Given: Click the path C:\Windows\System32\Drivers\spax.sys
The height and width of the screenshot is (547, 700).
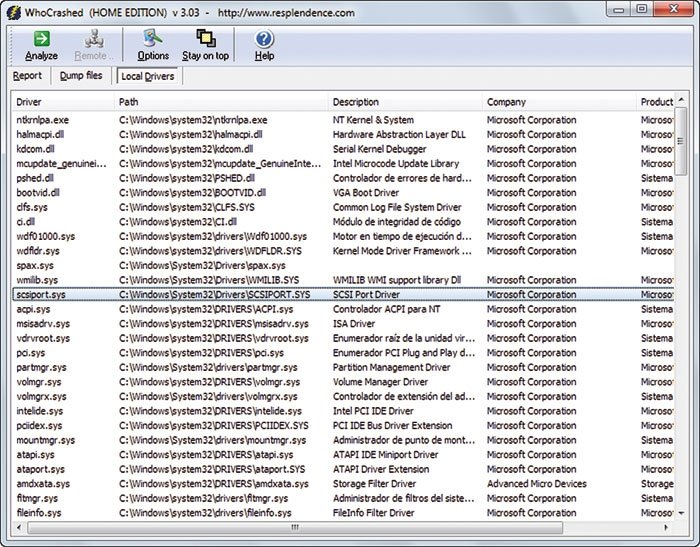Looking at the screenshot, I should click(x=202, y=266).
